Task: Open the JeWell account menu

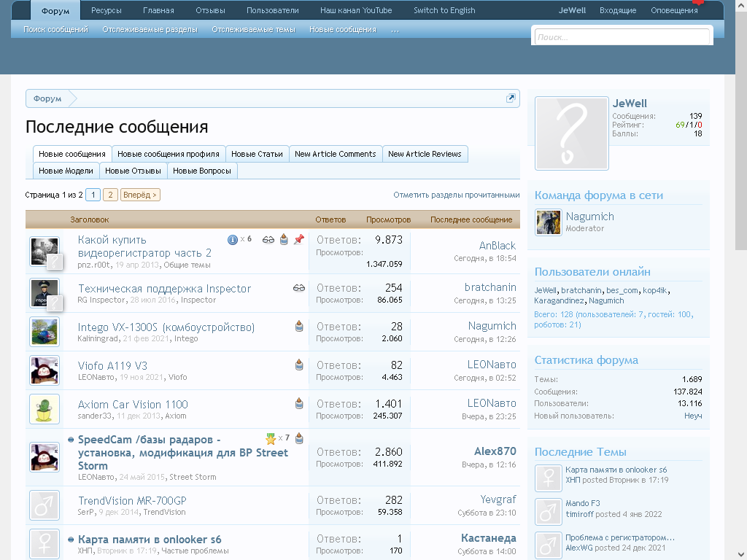Action: [x=572, y=10]
